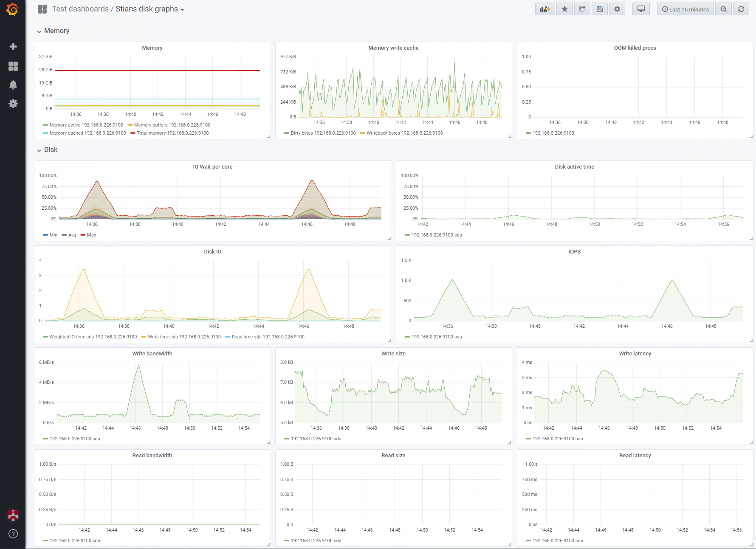Save the dashboard with disk icon

coord(600,9)
